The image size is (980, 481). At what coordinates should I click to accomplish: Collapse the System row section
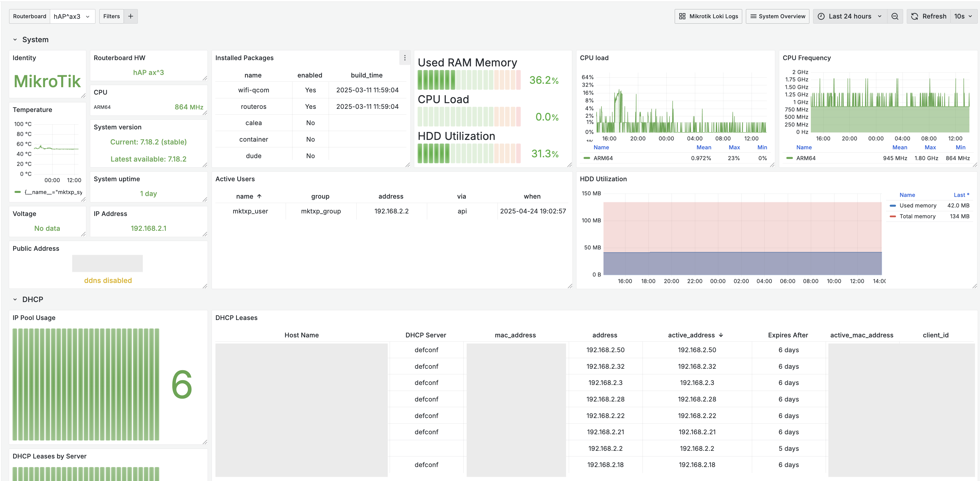point(15,40)
